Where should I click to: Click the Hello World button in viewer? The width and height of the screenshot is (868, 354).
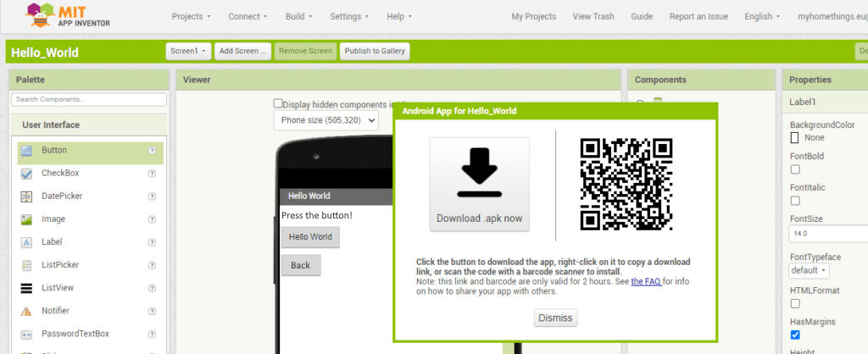[310, 237]
